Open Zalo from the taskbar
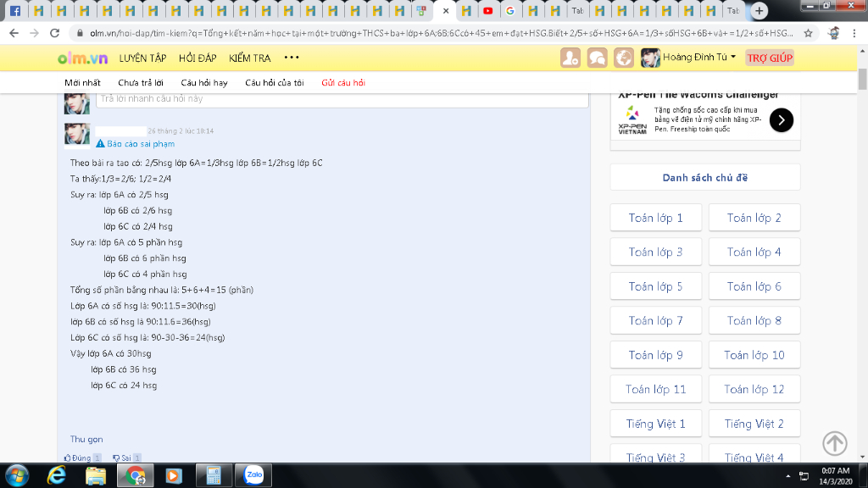 (x=253, y=475)
